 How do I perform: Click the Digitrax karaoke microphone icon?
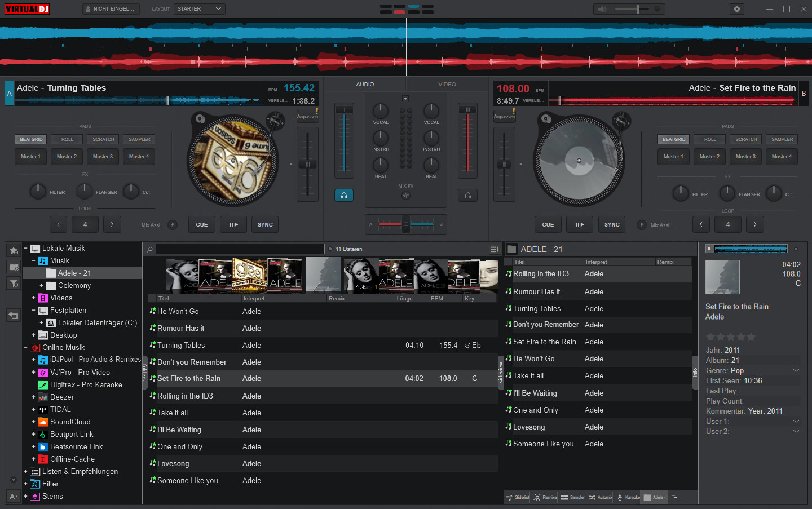43,385
